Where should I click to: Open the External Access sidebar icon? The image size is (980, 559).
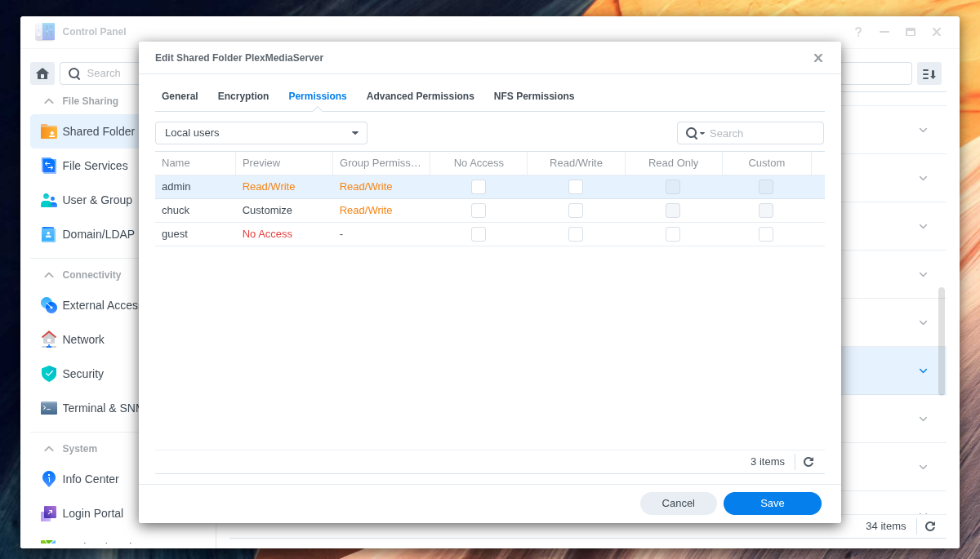(x=49, y=305)
